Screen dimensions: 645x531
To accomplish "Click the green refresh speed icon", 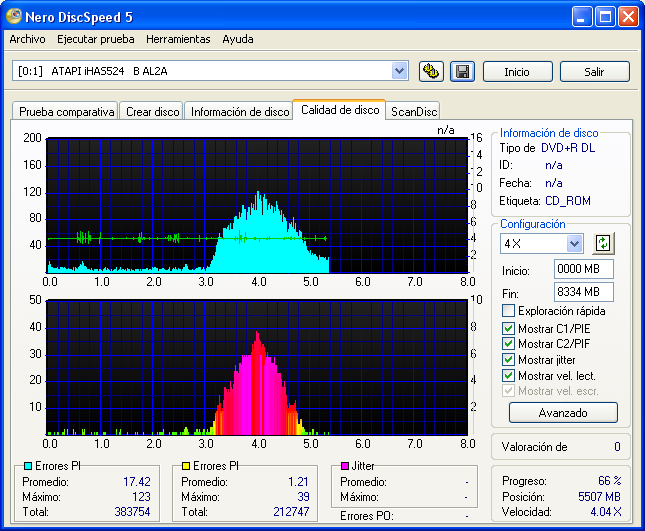I will [x=602, y=243].
